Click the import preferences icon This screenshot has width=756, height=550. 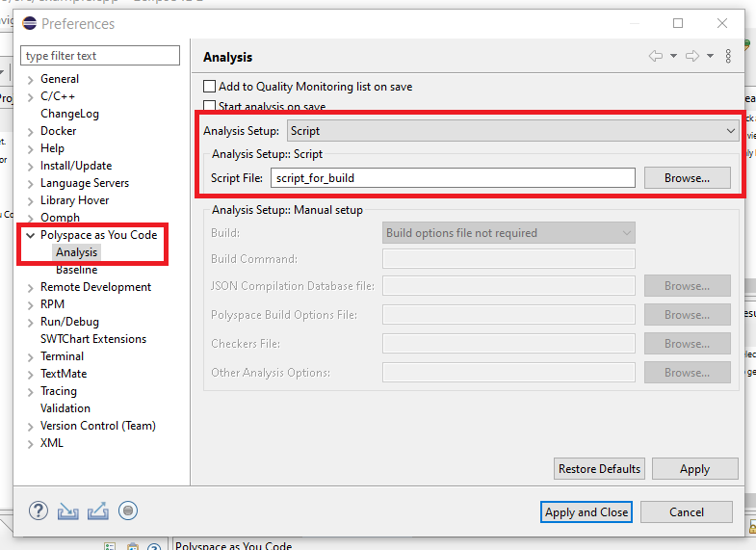[x=67, y=511]
